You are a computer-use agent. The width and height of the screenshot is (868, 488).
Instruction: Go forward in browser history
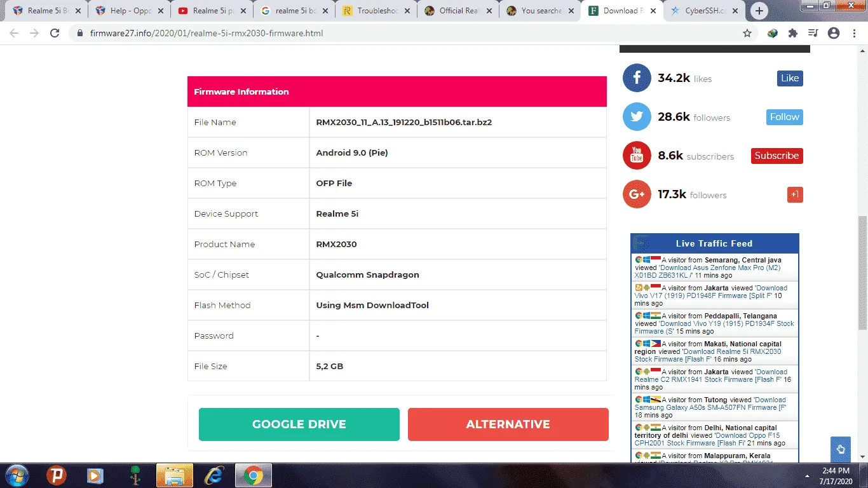pyautogui.click(x=34, y=33)
